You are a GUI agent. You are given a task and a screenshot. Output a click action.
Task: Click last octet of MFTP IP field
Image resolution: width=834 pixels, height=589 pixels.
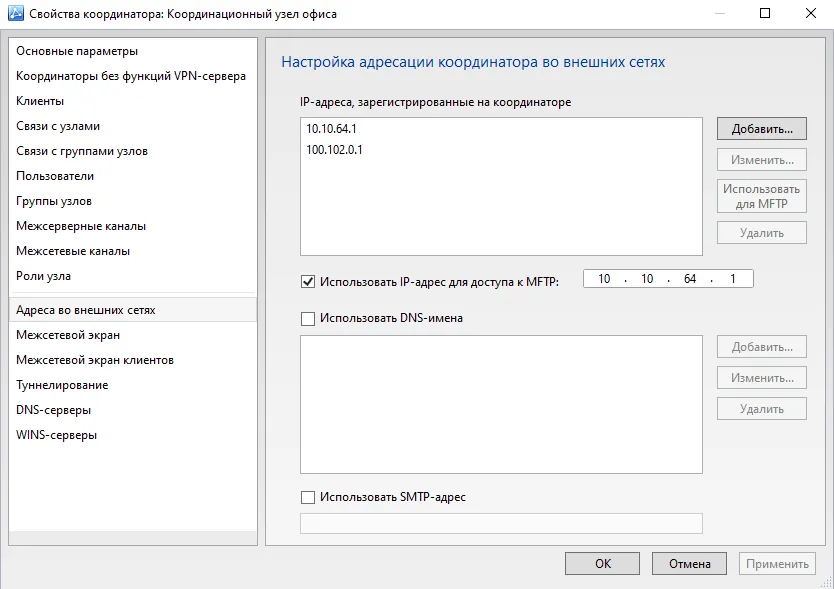pyautogui.click(x=732, y=279)
